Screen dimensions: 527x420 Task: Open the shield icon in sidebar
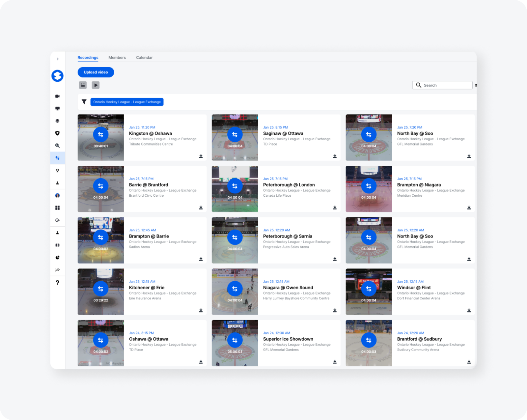[57, 133]
